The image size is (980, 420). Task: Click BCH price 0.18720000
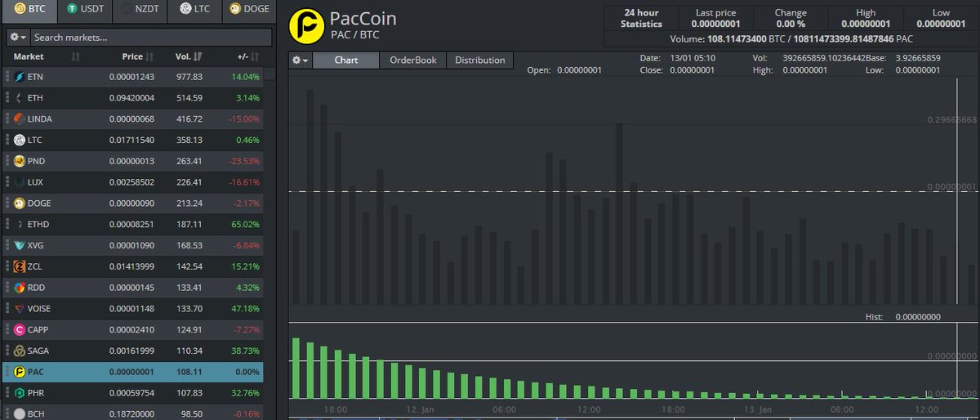tap(131, 413)
